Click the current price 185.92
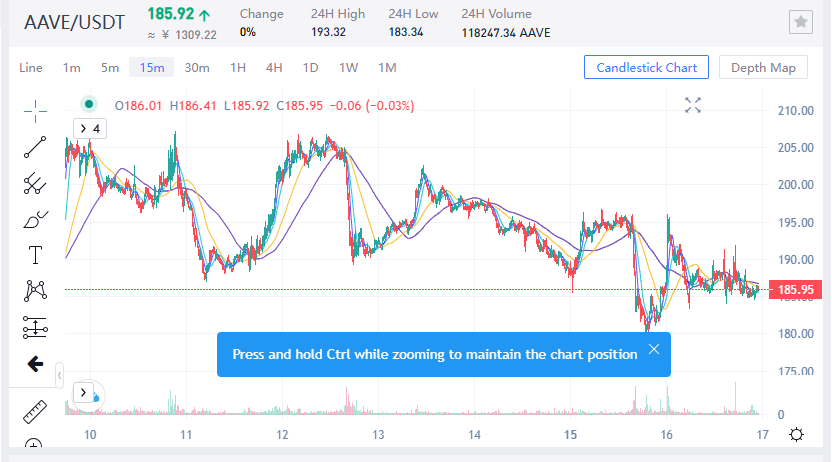The width and height of the screenshot is (832, 462). (171, 14)
